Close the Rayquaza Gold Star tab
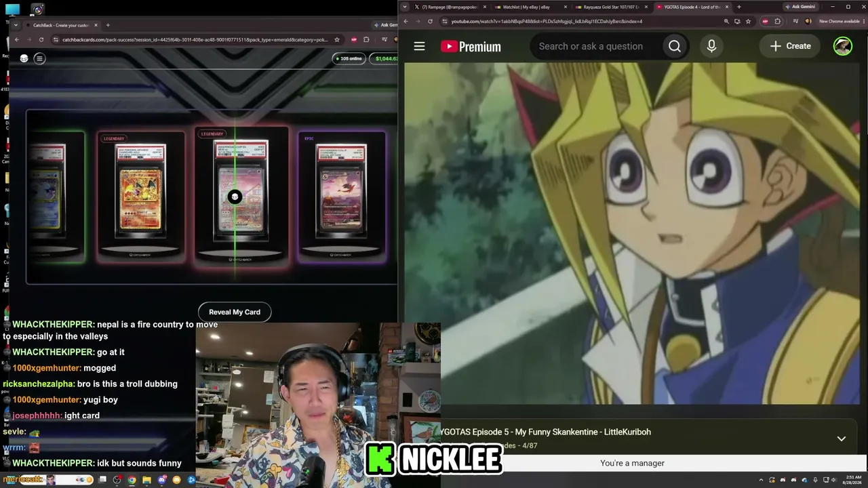The height and width of the screenshot is (488, 868). pos(646,7)
